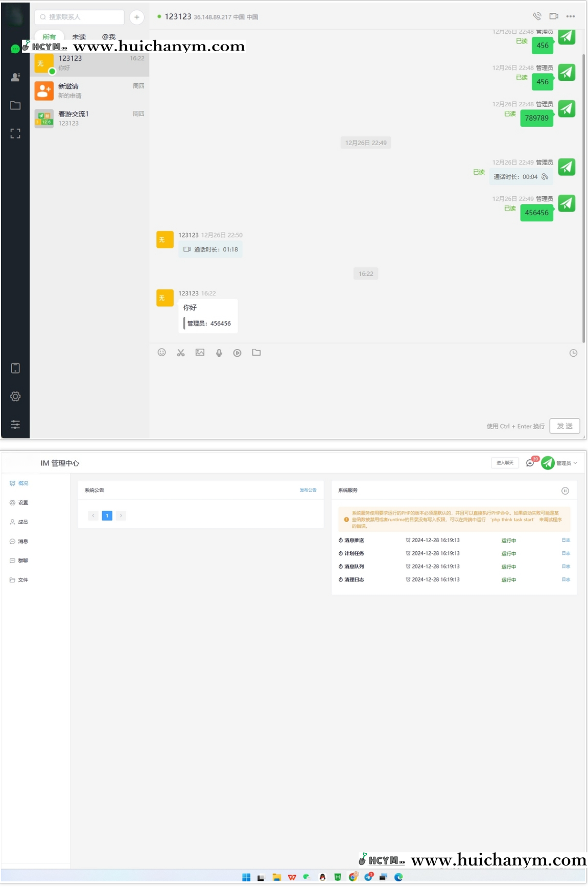The width and height of the screenshot is (588, 887).
Task: Click the 789789 sent message bubble
Action: coord(536,118)
